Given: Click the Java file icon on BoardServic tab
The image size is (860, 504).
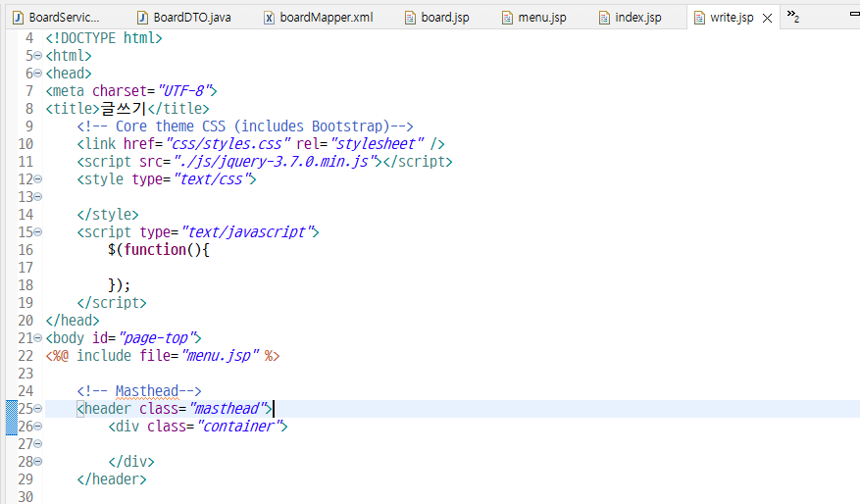Looking at the screenshot, I should [x=18, y=18].
